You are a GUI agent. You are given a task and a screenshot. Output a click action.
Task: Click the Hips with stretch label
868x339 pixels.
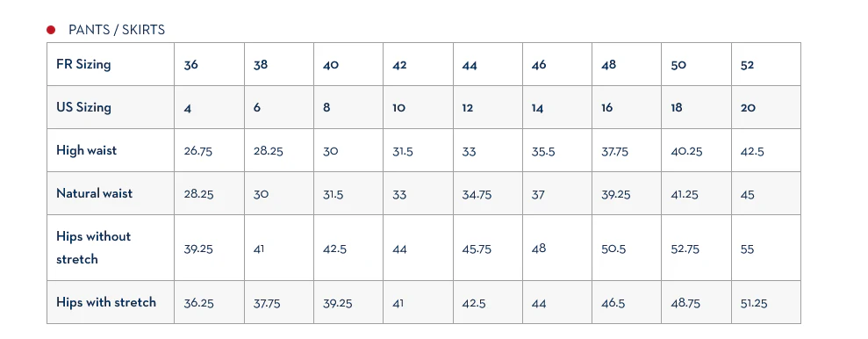(x=106, y=302)
